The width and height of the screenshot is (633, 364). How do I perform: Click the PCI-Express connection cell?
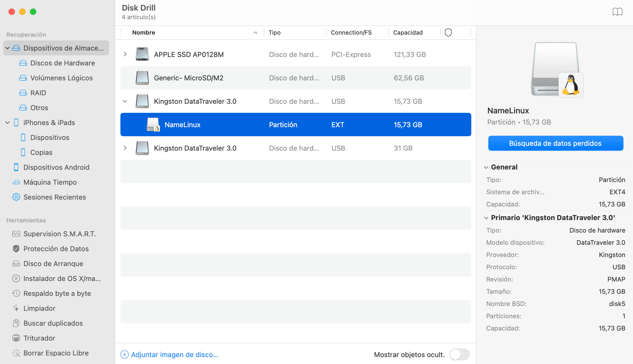point(351,54)
